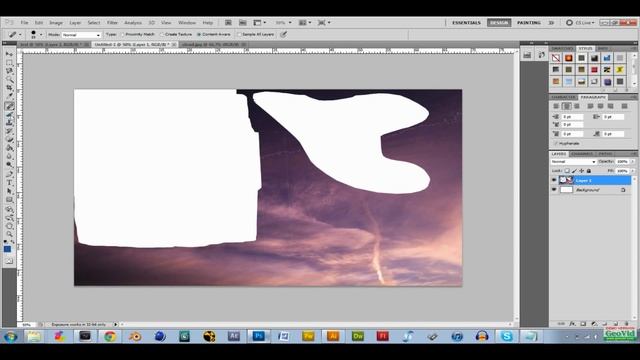
Task: Open the Mode Normal dropdown in options bar
Action: pyautogui.click(x=81, y=35)
